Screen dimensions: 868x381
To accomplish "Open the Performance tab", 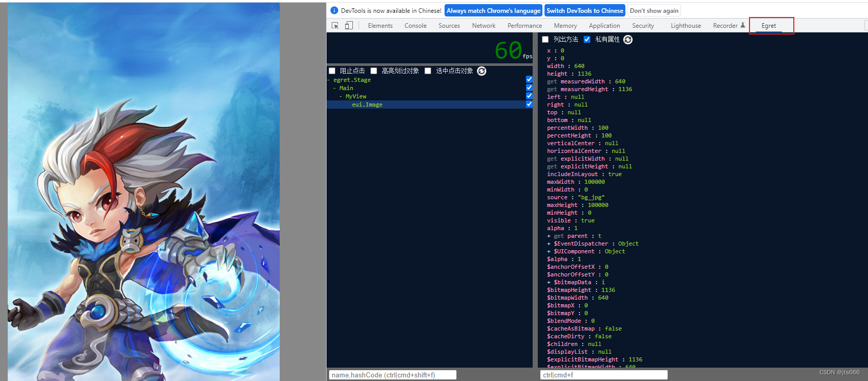I will point(524,26).
